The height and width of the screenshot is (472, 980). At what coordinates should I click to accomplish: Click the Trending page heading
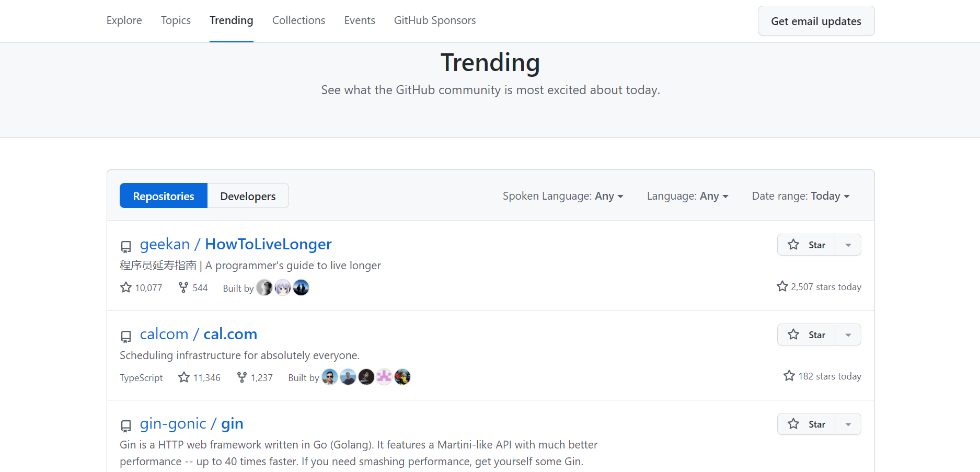pyautogui.click(x=490, y=63)
